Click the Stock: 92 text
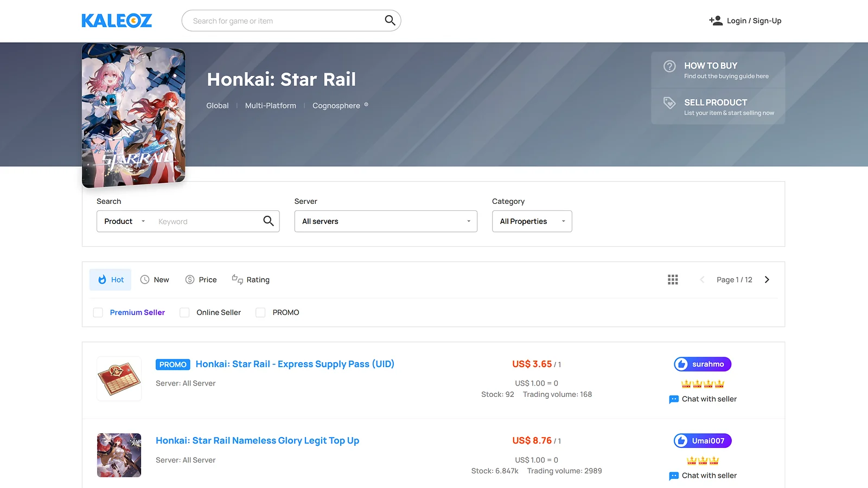 click(x=497, y=394)
